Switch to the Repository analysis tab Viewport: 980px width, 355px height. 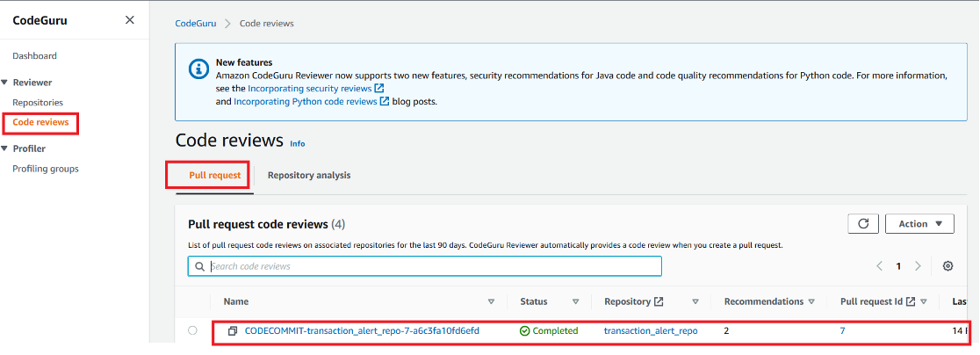click(309, 176)
